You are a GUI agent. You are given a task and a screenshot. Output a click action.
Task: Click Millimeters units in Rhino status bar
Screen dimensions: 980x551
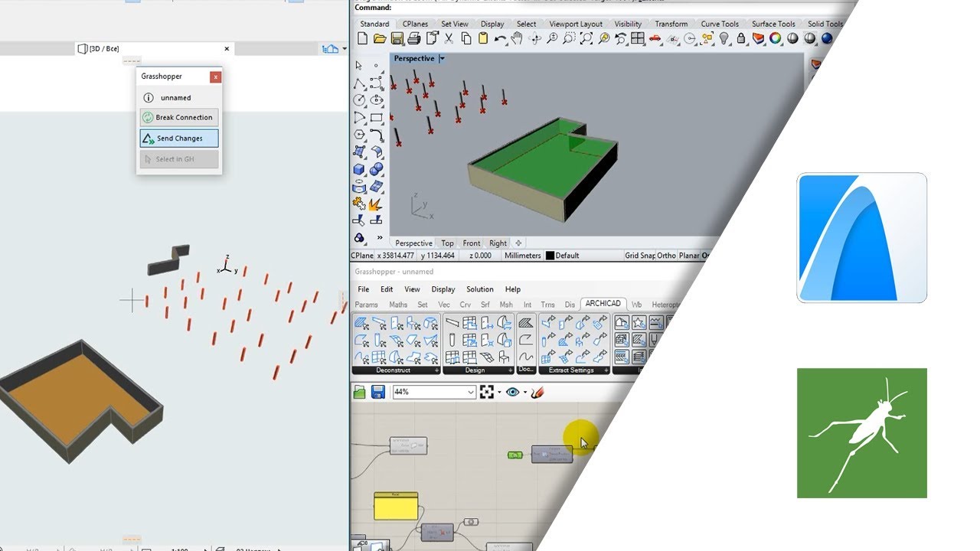click(523, 256)
